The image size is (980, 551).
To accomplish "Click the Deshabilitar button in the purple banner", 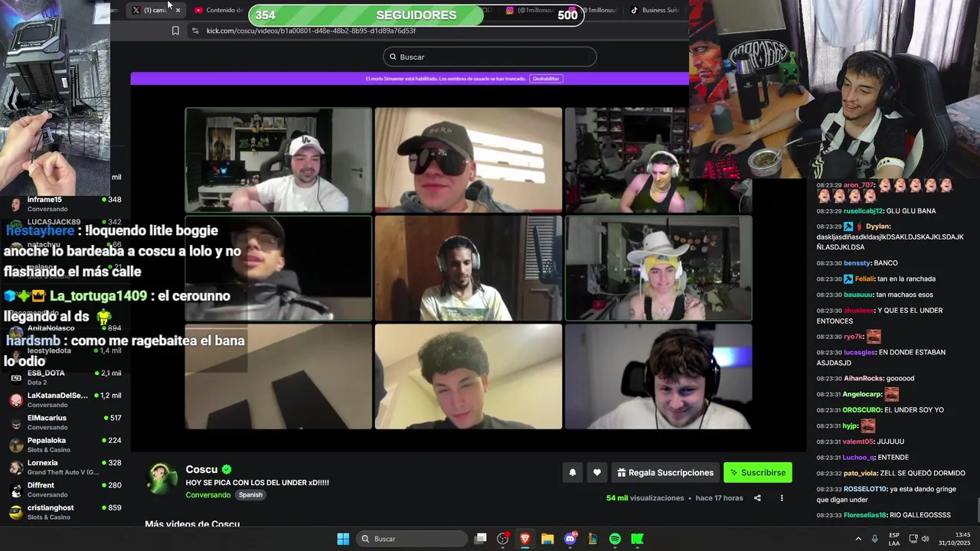I will (546, 79).
